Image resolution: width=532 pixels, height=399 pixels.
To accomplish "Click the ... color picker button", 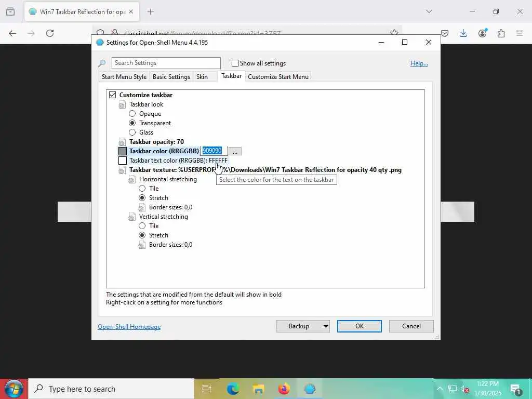I will pyautogui.click(x=235, y=151).
